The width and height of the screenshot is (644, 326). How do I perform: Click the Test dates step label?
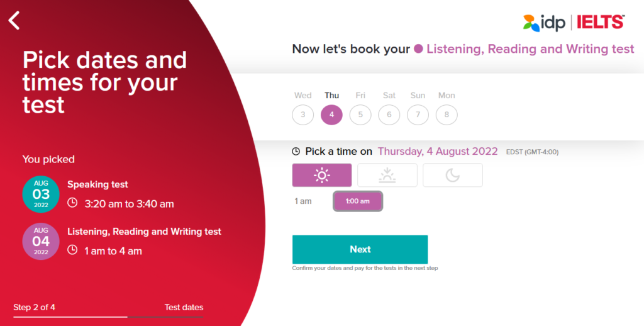[x=184, y=308]
